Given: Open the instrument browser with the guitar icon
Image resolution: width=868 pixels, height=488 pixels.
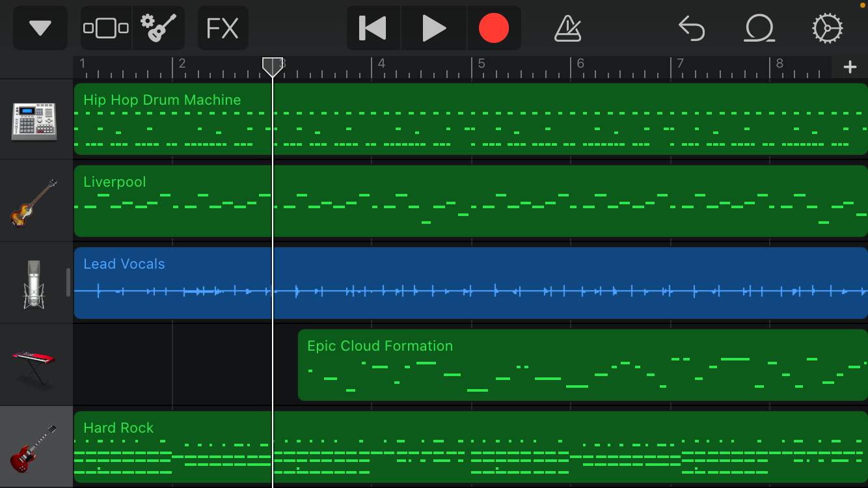Looking at the screenshot, I should 159,27.
